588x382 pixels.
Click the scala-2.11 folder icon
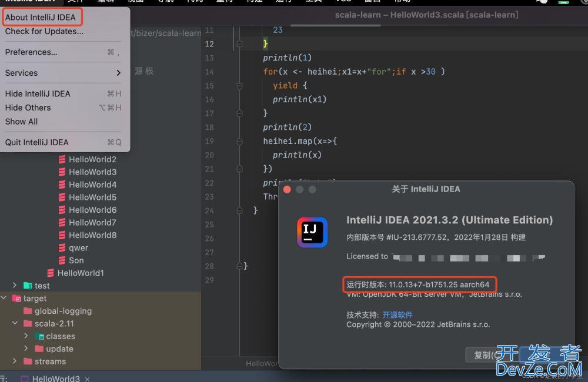pyautogui.click(x=28, y=323)
